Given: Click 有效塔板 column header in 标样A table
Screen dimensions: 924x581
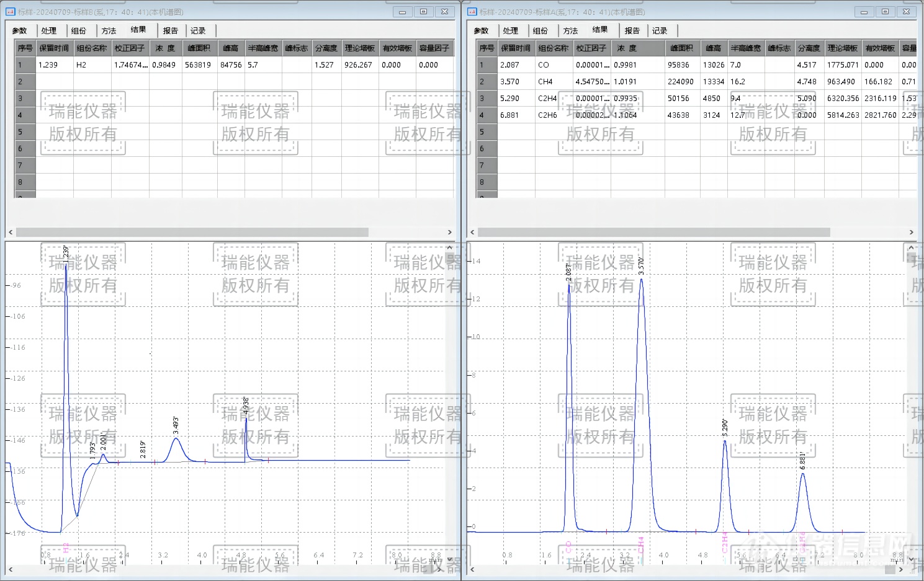Looking at the screenshot, I should point(880,48).
